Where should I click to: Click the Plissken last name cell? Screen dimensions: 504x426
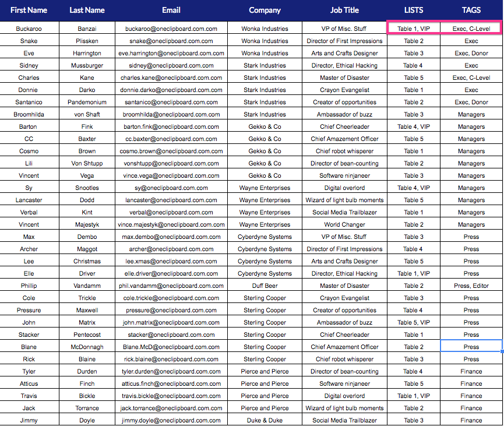[87, 41]
